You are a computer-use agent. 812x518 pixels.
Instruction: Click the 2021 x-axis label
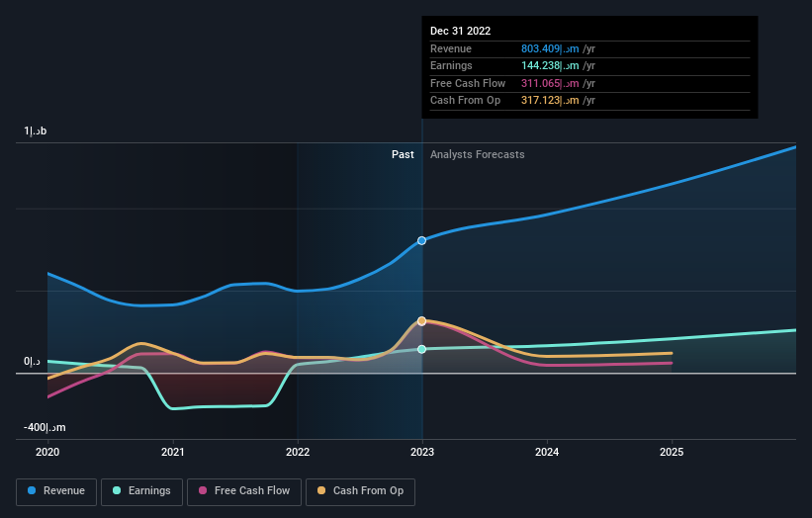coord(172,452)
